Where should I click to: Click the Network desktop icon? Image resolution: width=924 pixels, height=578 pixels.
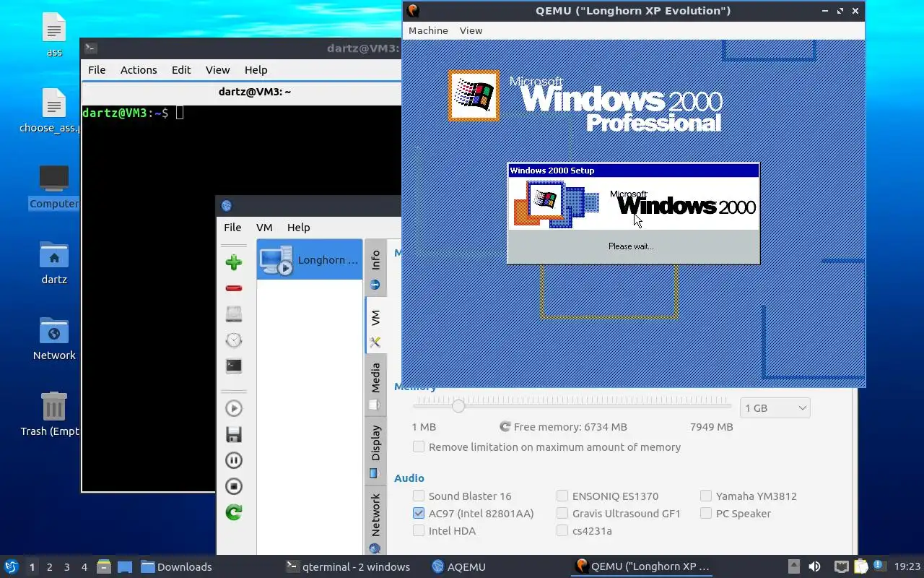coord(54,331)
